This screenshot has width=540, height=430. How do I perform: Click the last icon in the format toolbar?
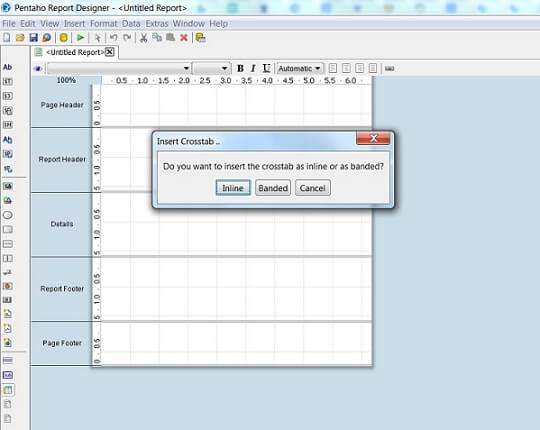[390, 69]
